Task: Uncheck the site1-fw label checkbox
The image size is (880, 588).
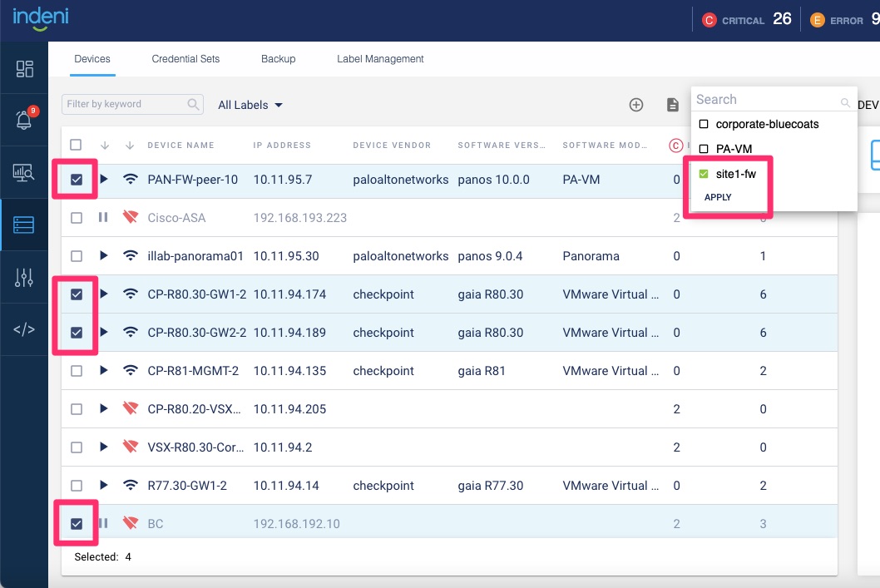Action: point(704,174)
